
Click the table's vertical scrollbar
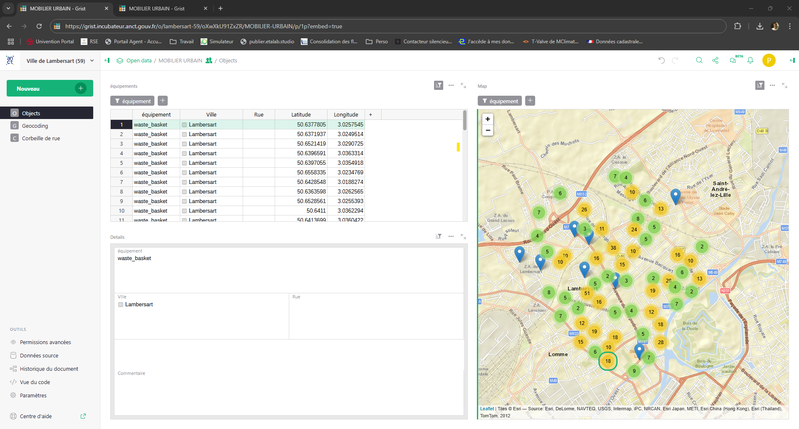tap(464, 120)
